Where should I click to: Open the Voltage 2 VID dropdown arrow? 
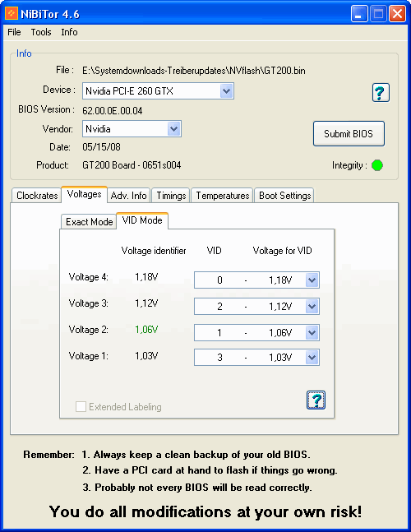click(312, 332)
